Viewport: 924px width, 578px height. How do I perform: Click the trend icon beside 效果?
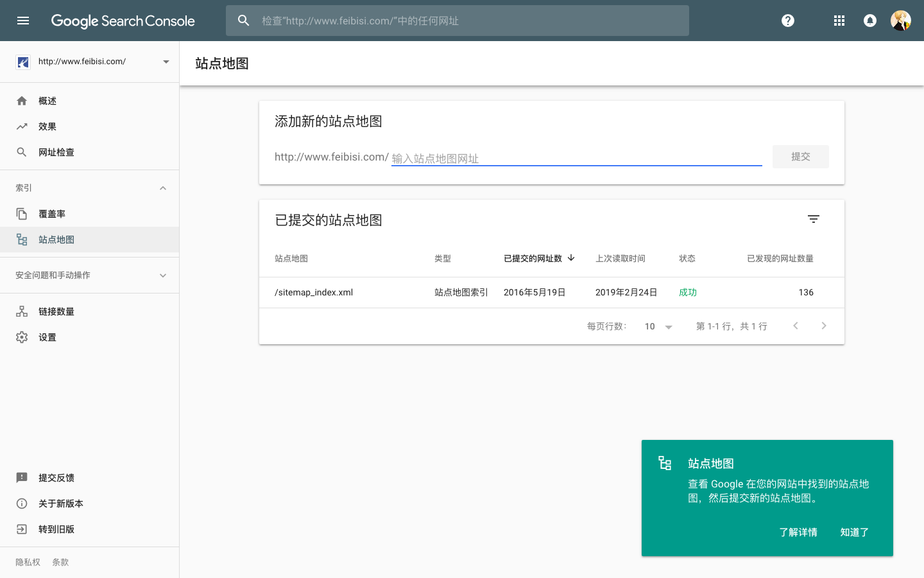tap(22, 127)
